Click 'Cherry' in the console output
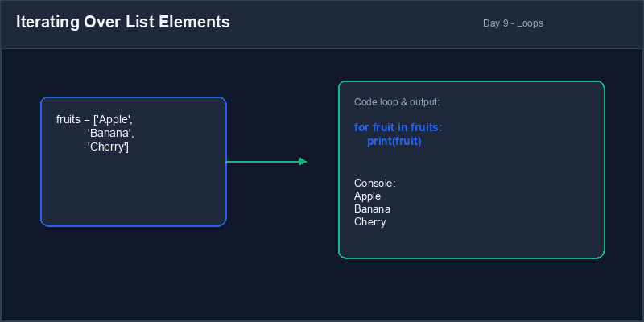Viewport: 644px width, 322px height. pos(369,222)
